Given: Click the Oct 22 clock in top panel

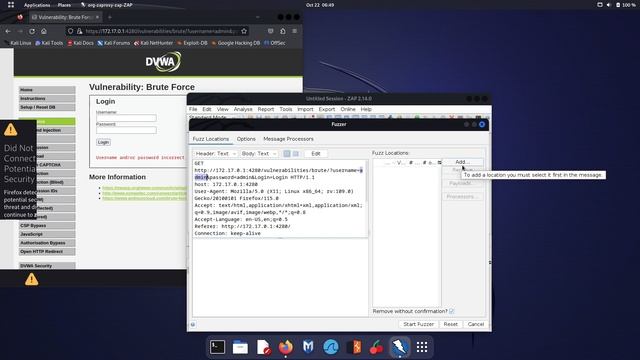Looking at the screenshot, I should pos(320,5).
